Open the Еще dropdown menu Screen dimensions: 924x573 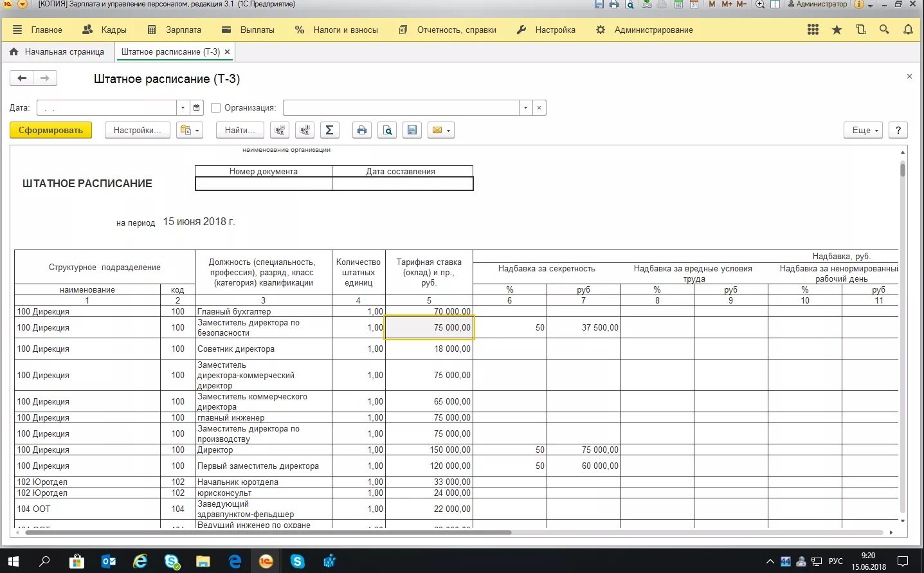864,130
